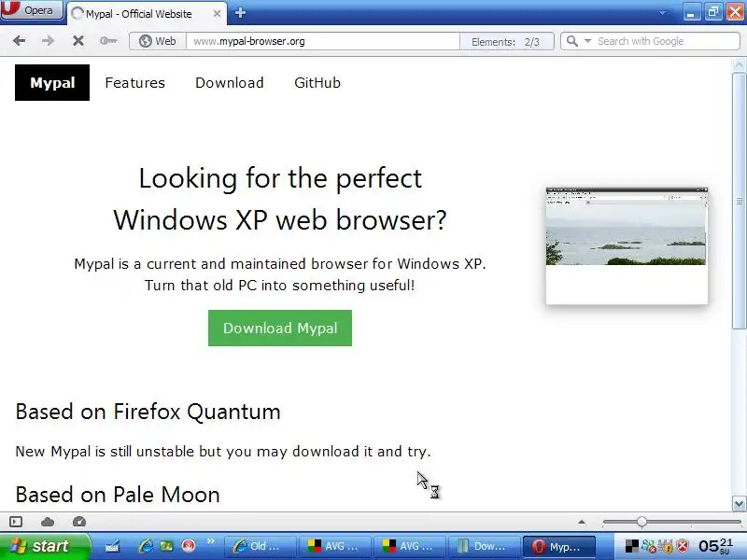Switch to the second AVG taskbar window

tap(409, 546)
